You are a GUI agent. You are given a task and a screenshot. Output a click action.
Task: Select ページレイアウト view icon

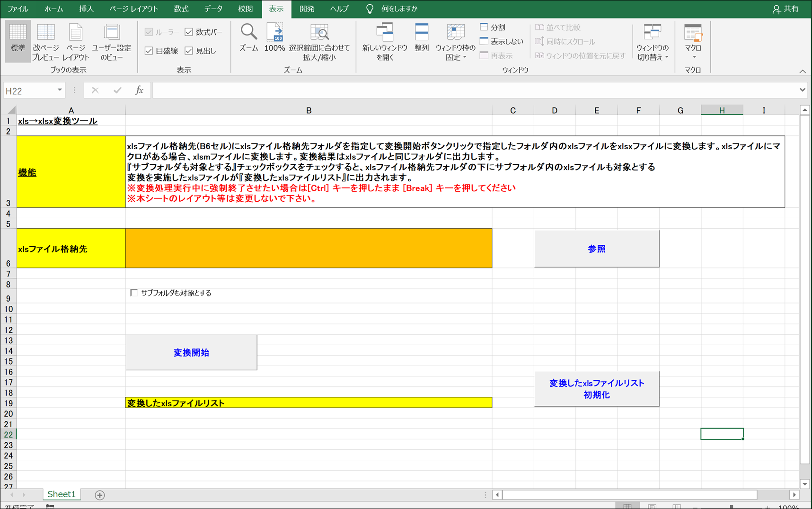pos(76,40)
